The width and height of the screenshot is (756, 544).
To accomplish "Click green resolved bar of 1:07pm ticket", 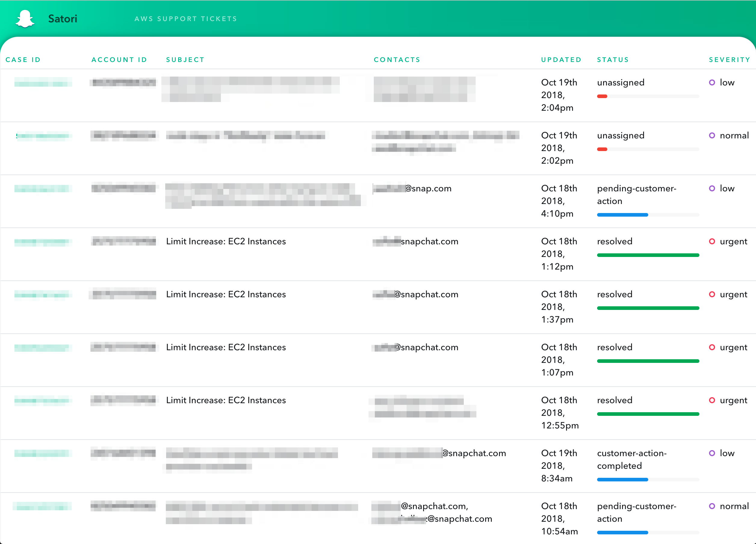I will point(648,361).
